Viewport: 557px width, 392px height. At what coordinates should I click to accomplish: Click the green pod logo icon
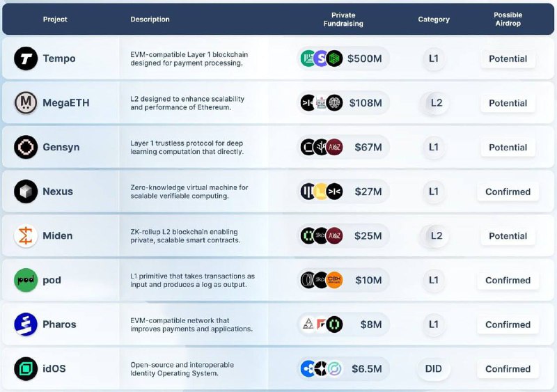[26, 280]
